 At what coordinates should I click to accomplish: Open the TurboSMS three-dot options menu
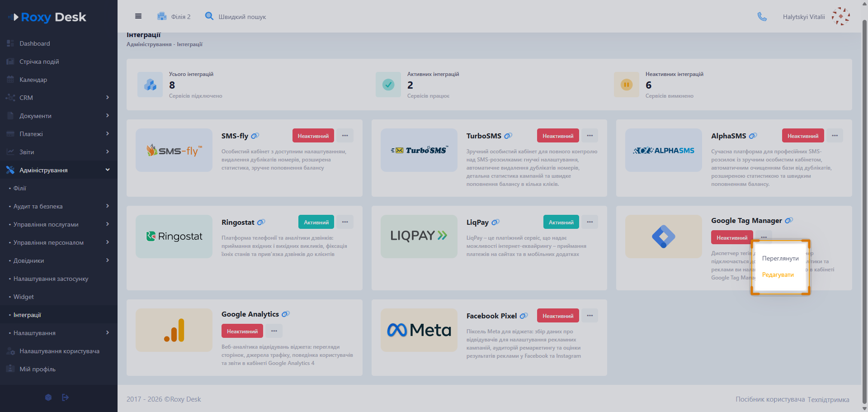pos(590,136)
